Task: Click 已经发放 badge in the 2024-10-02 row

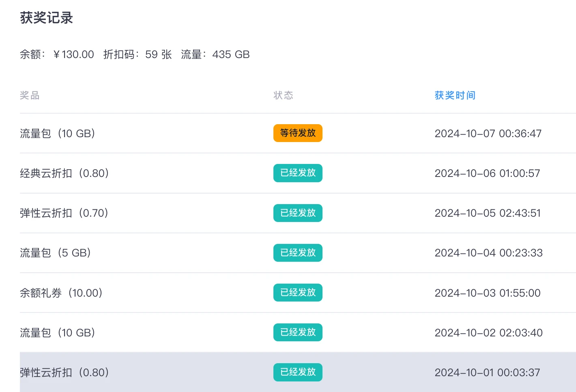Action: pos(298,332)
